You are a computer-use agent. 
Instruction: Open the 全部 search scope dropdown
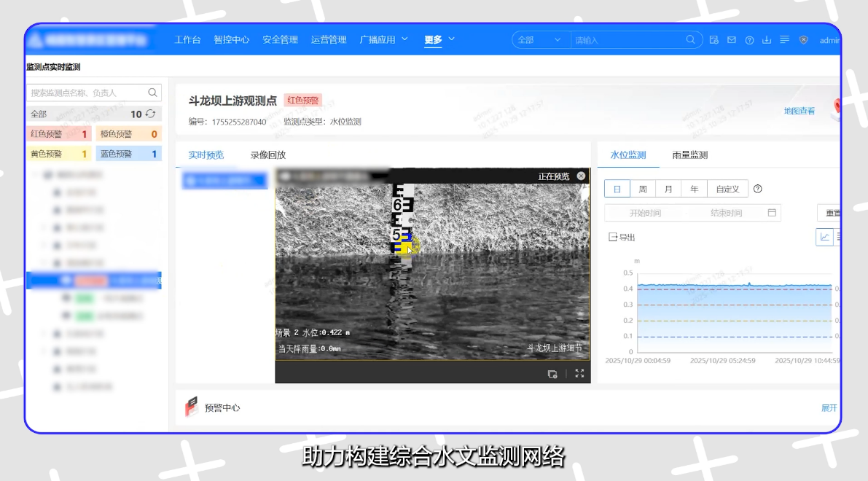[541, 40]
